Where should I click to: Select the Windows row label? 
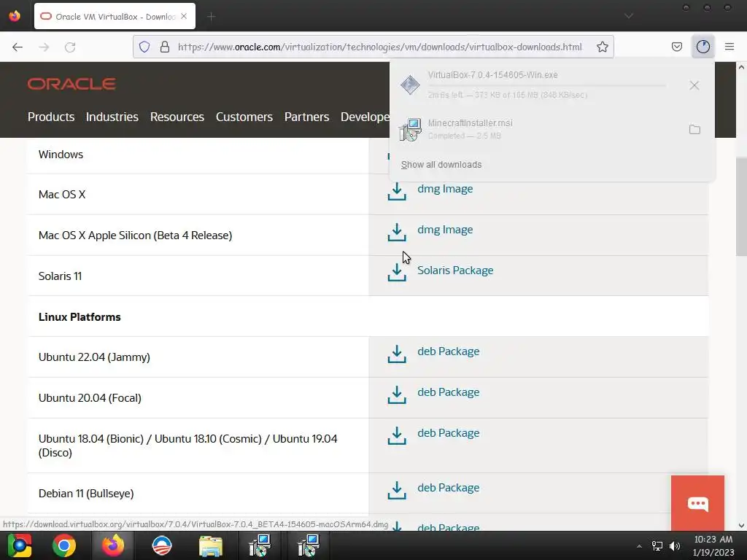61,155
